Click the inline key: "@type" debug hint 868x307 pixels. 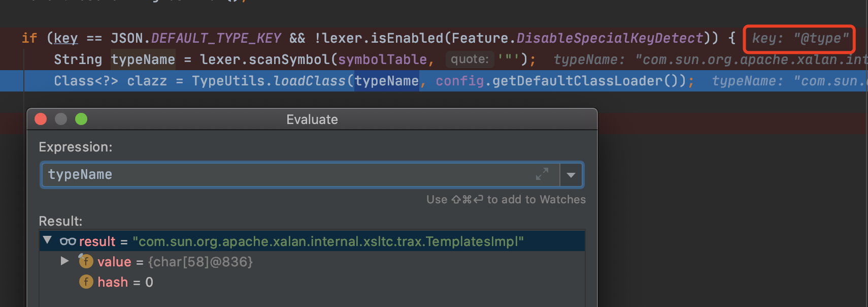[799, 39]
